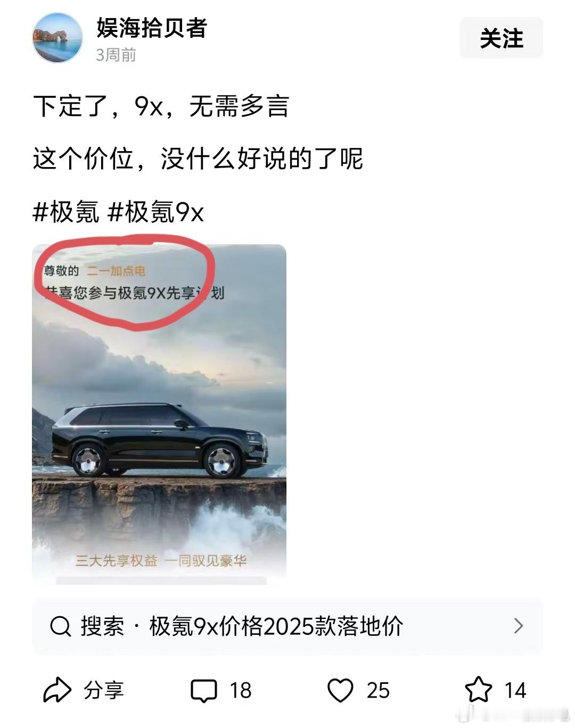Screen dimensions: 575x728
Task: Click the like count 25
Action: [378, 691]
